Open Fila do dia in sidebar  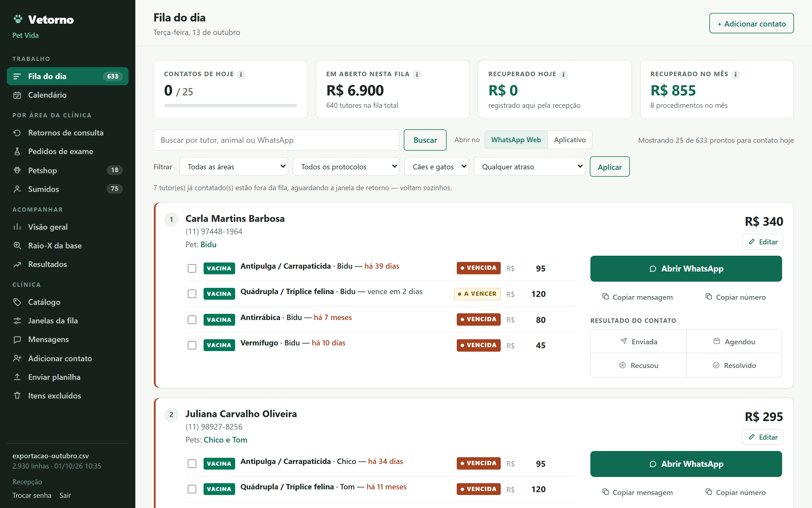click(67, 76)
